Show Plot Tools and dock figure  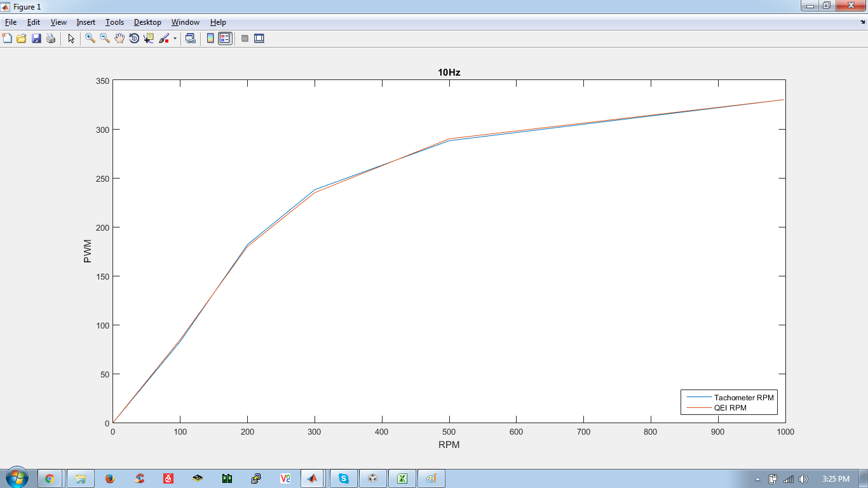(x=259, y=38)
